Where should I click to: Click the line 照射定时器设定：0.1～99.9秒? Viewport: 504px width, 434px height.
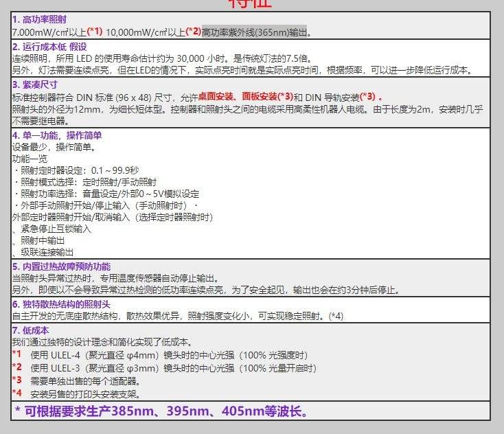pos(78,170)
